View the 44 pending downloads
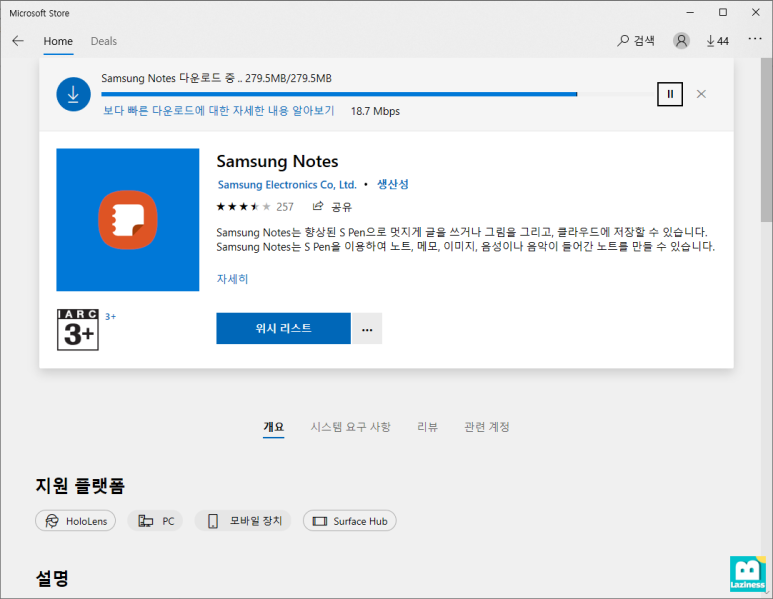This screenshot has width=773, height=599. coord(717,41)
